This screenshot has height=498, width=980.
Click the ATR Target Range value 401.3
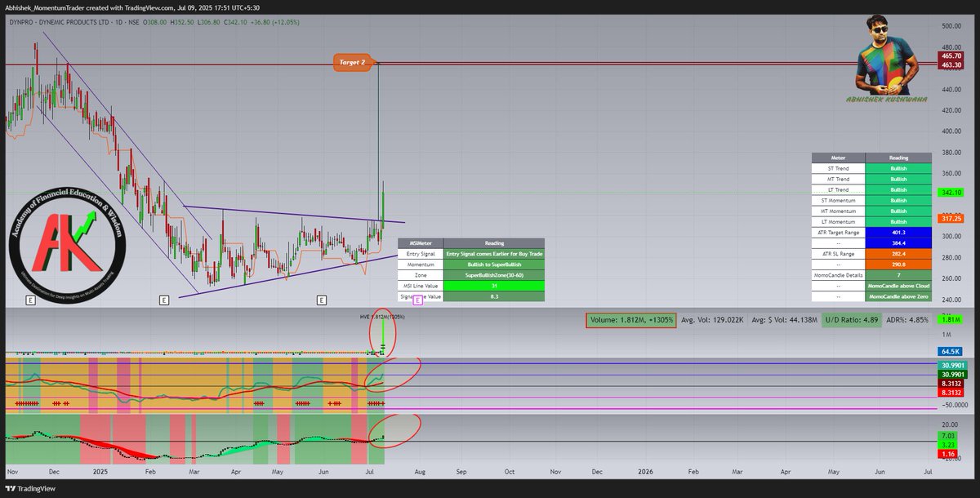[x=899, y=233]
